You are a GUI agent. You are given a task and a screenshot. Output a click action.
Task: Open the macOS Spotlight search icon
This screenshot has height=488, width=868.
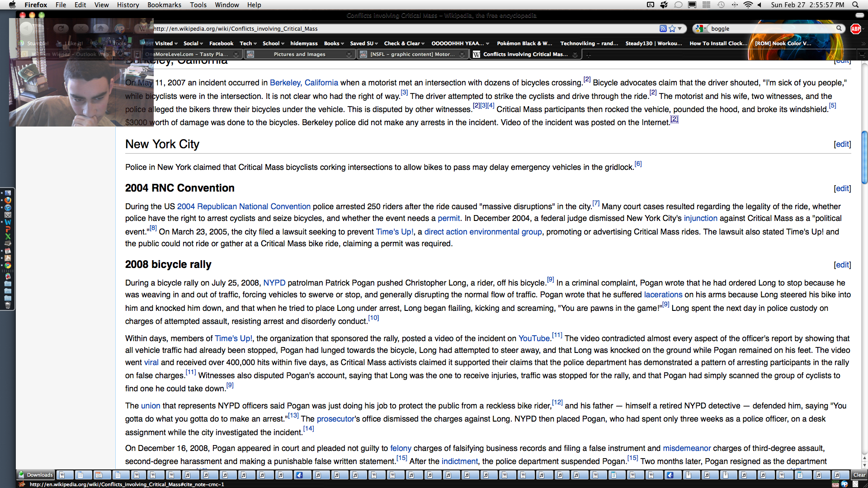tap(855, 5)
